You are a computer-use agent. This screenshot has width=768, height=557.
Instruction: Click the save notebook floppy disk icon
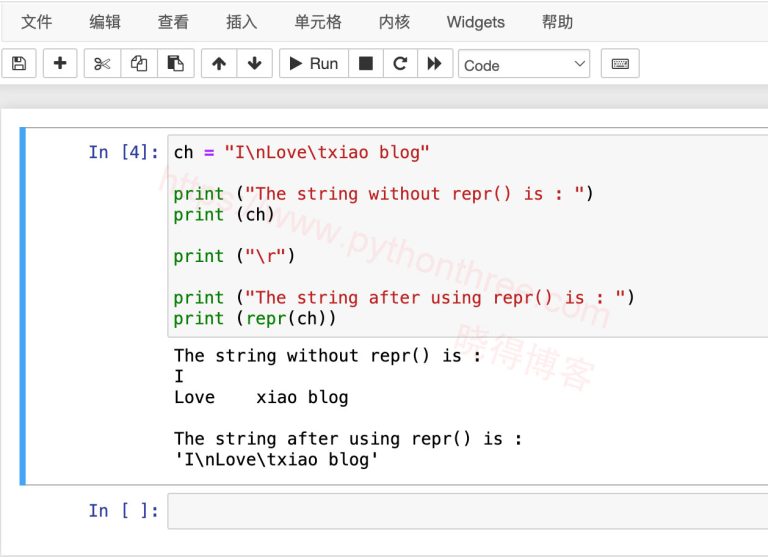(18, 64)
